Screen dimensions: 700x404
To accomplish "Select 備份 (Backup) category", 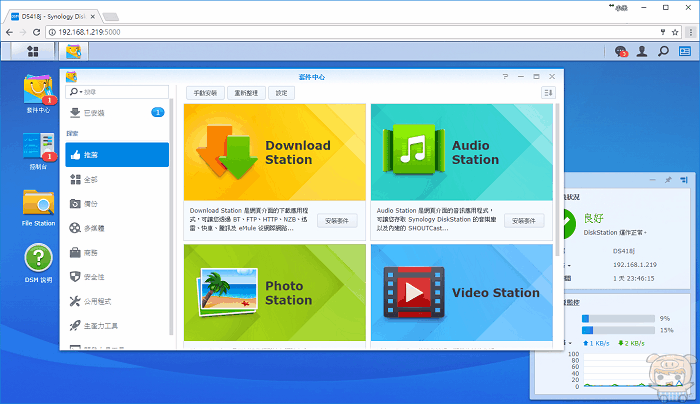I will click(x=117, y=204).
